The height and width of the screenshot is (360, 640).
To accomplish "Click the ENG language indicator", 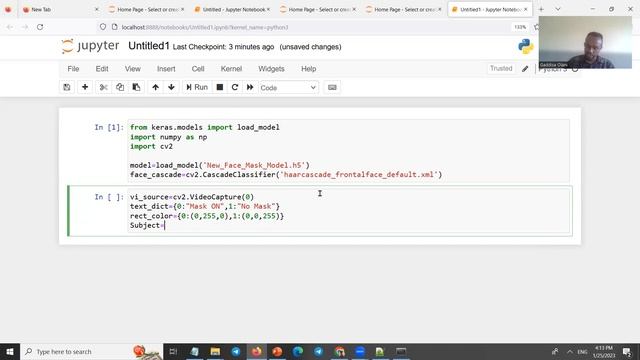I will point(582,351).
